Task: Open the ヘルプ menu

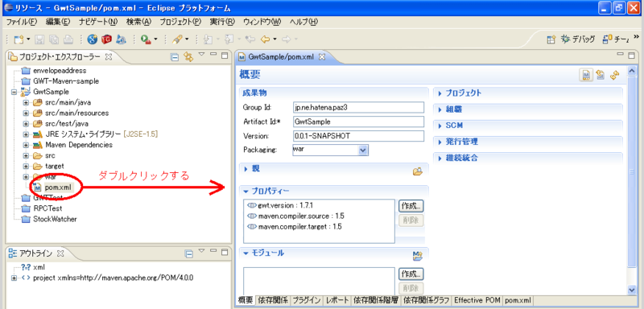Action: tap(304, 22)
